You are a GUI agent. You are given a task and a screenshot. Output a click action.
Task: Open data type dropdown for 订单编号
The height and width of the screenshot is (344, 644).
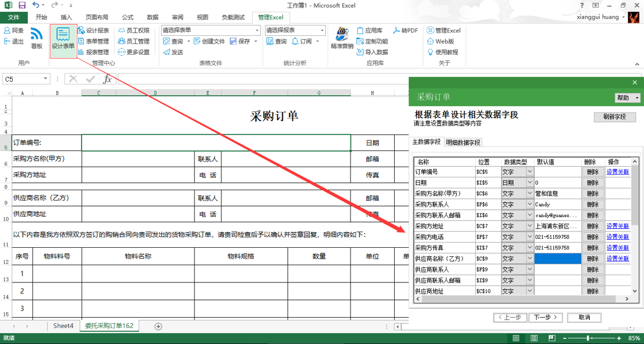tap(530, 172)
